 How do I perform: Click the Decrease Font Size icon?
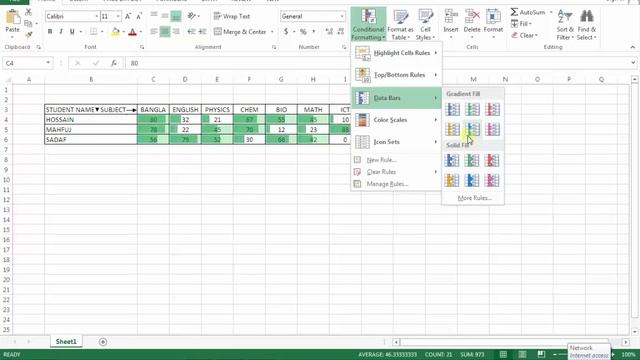139,16
